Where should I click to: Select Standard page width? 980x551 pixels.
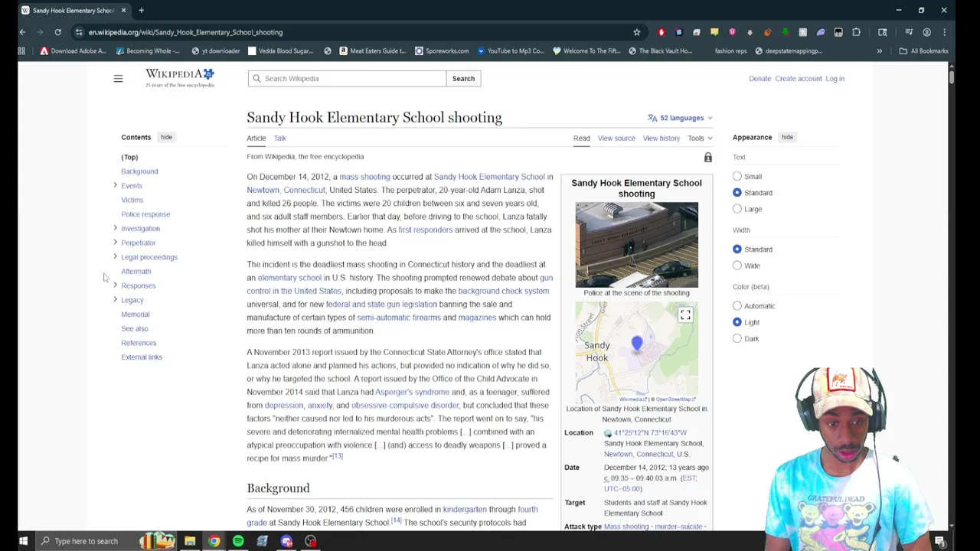(737, 249)
